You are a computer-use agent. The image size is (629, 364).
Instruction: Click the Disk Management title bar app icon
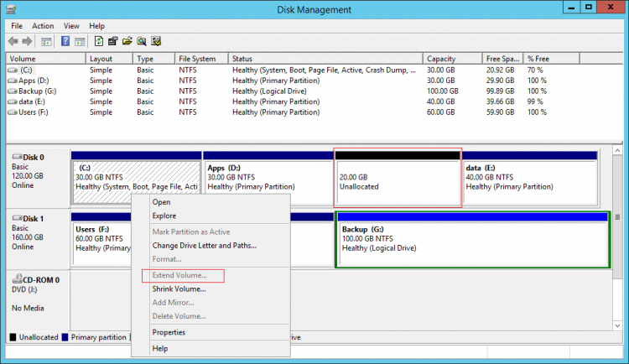click(11, 9)
